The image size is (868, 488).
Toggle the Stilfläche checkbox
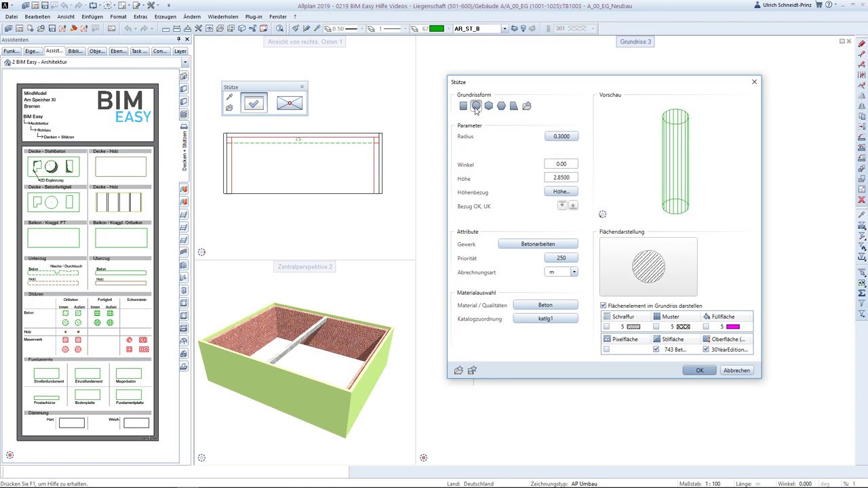click(x=656, y=350)
